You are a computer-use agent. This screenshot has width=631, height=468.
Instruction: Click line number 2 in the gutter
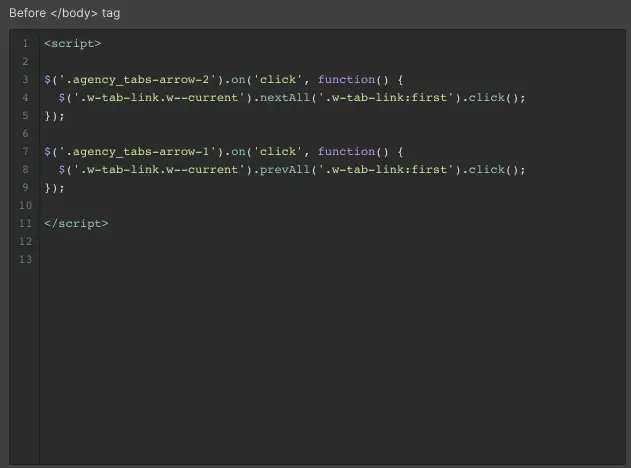coord(25,62)
